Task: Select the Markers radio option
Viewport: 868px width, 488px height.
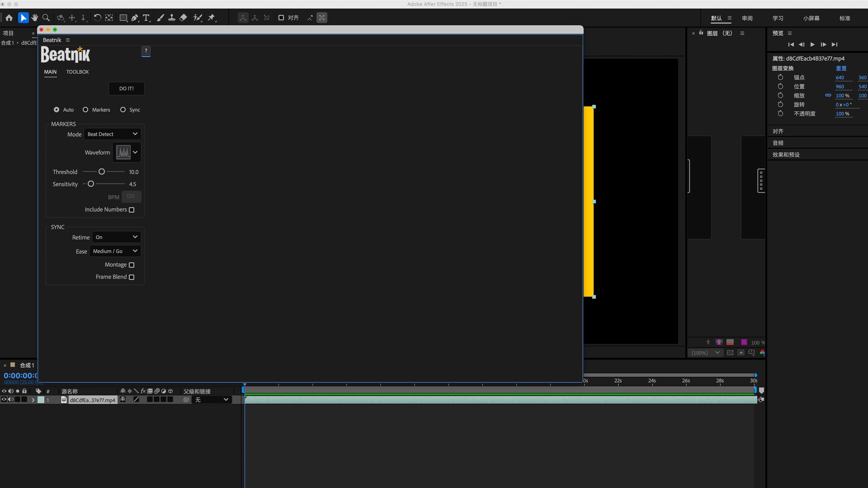Action: click(x=85, y=110)
